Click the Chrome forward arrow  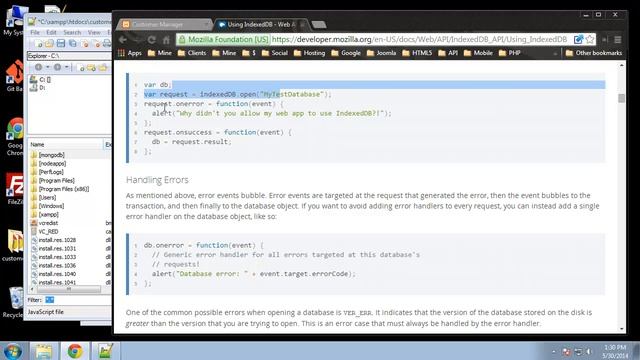coord(138,40)
